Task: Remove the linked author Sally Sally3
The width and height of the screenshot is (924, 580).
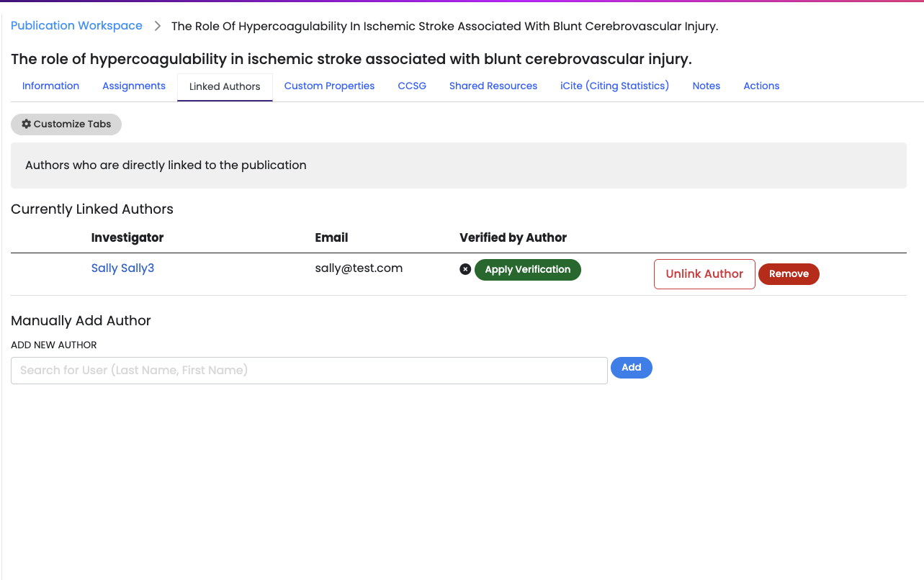Action: point(789,274)
